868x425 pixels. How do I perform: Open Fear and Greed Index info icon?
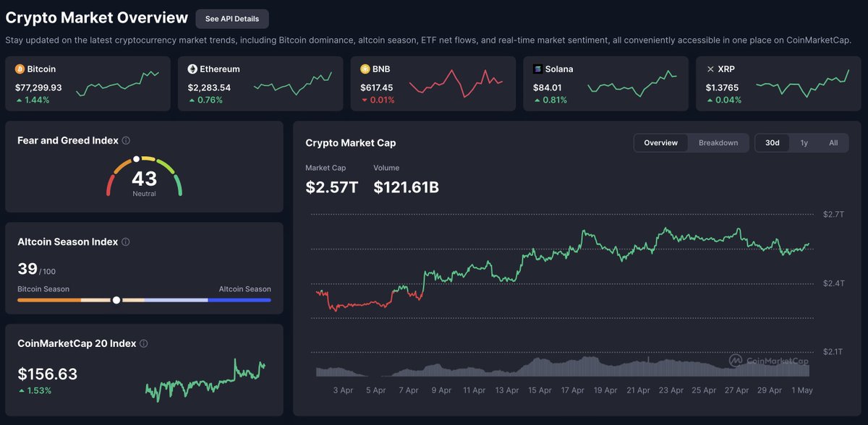pyautogui.click(x=126, y=141)
